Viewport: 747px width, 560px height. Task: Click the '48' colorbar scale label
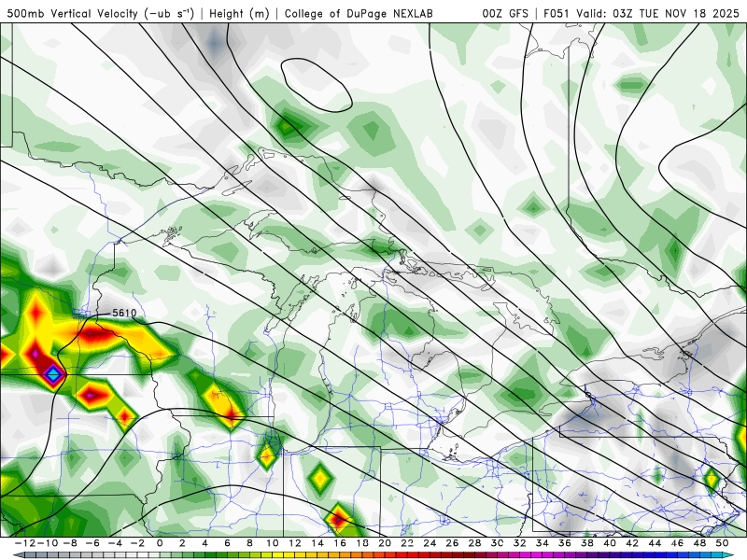(x=699, y=543)
